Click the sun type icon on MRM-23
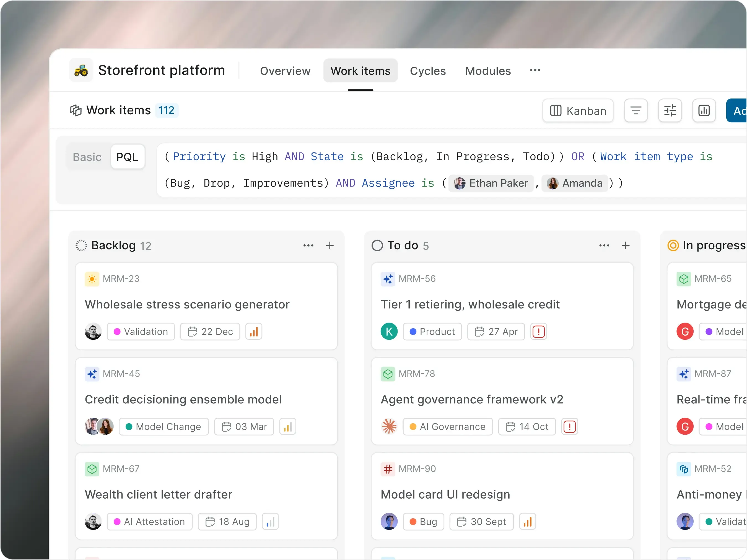 pos(92,279)
